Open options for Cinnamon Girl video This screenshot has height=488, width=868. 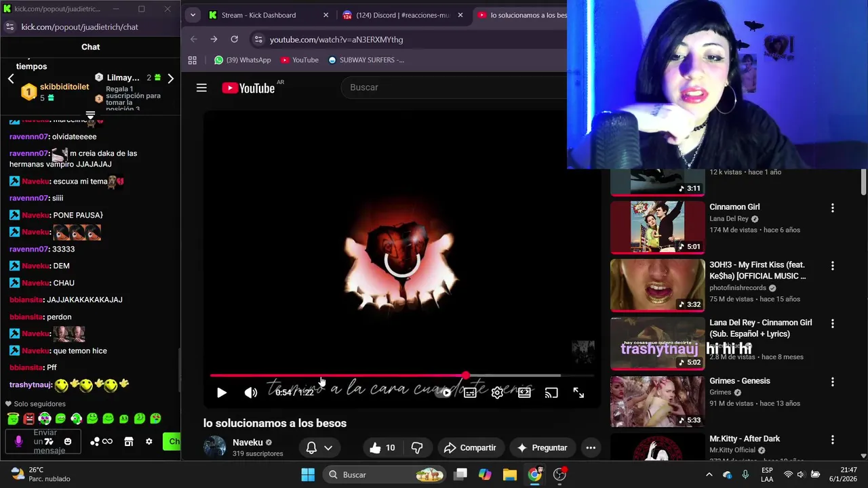832,208
